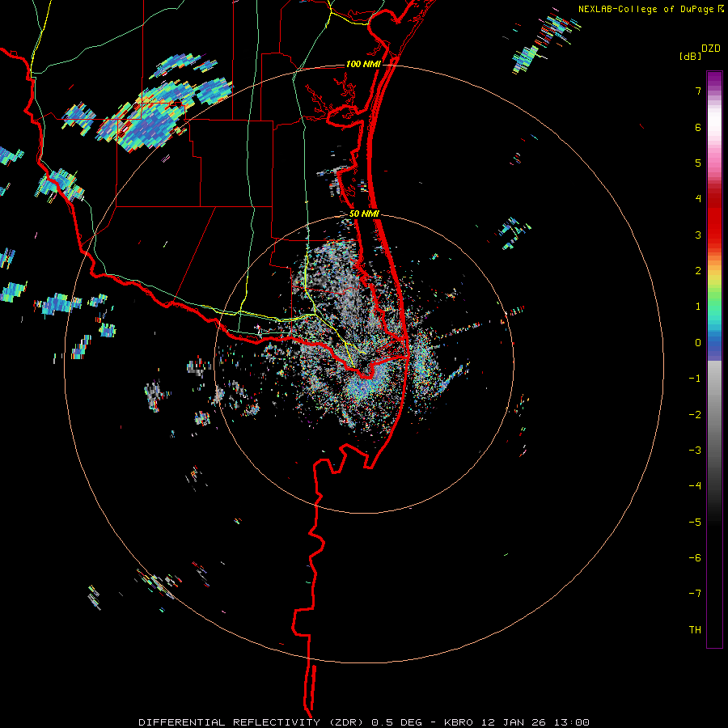This screenshot has width=728, height=728.
Task: Click the 3 value on color scale
Action: 698,235
